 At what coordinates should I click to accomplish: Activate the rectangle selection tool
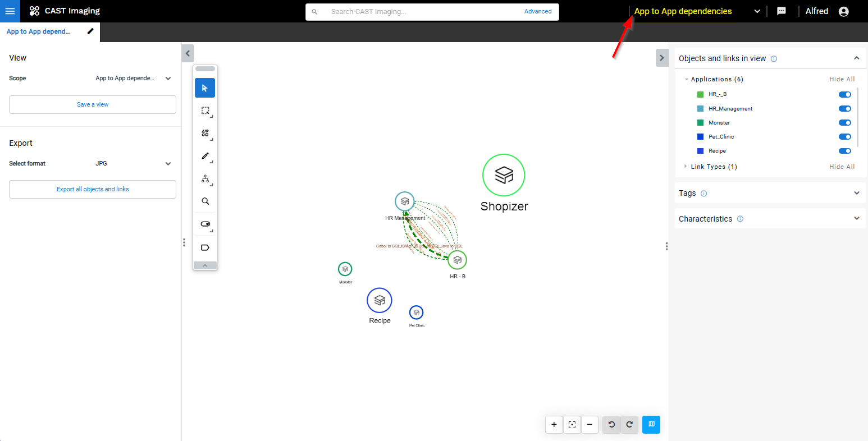(x=205, y=111)
